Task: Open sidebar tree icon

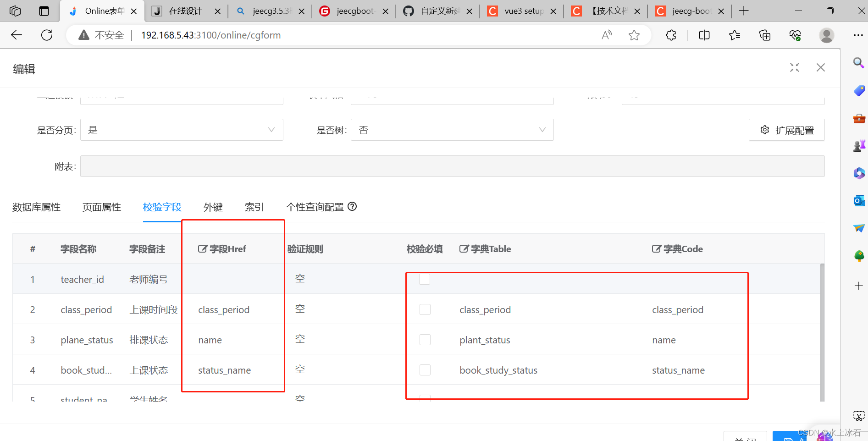Action: tap(859, 256)
